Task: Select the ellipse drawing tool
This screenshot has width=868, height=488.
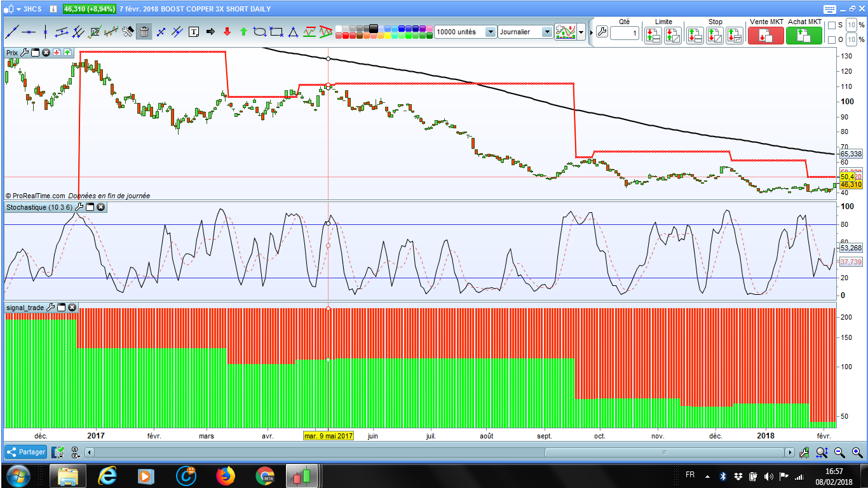Action: point(260,32)
